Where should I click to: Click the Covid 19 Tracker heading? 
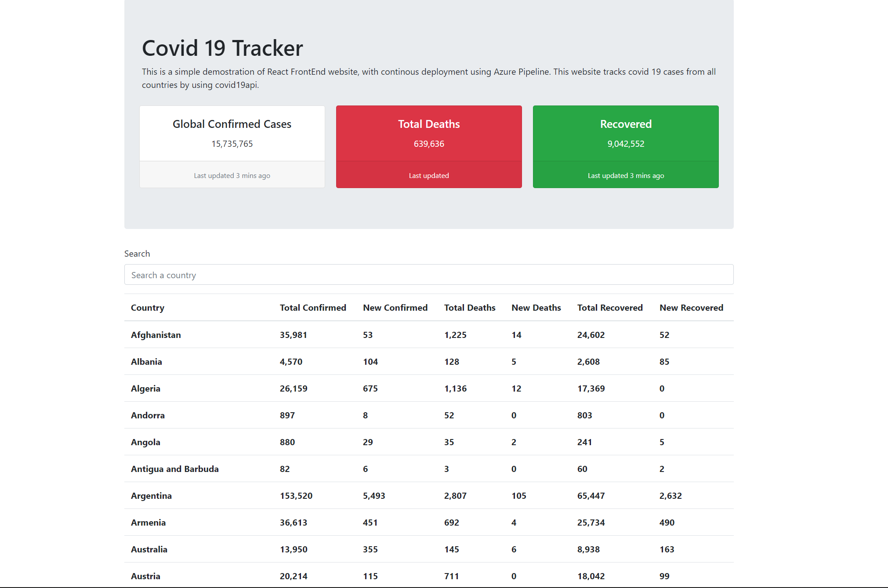pyautogui.click(x=222, y=48)
